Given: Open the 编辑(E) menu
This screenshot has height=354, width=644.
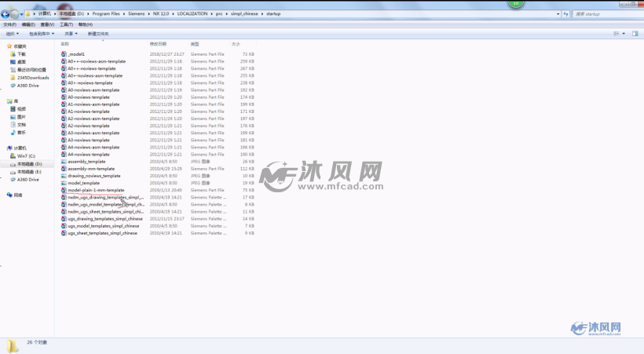Looking at the screenshot, I should point(28,24).
